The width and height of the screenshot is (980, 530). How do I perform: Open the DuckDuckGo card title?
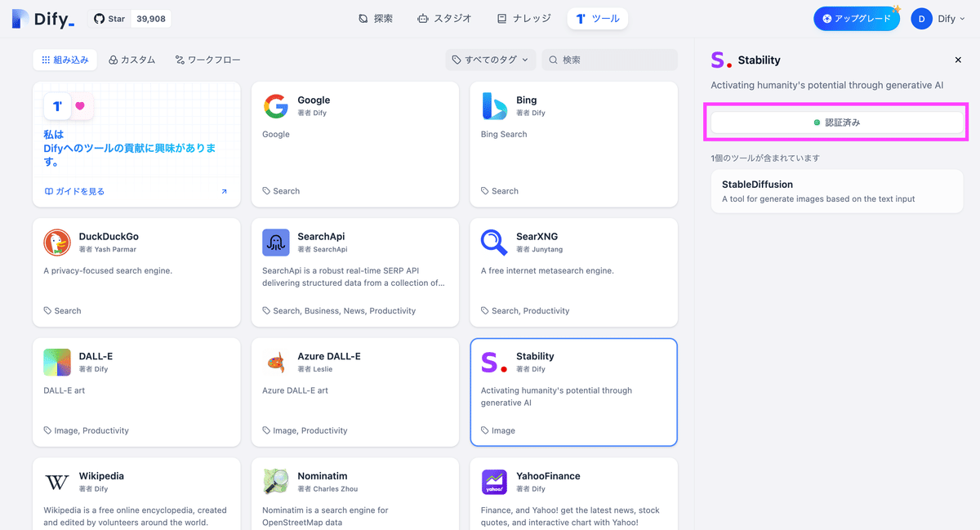(109, 237)
